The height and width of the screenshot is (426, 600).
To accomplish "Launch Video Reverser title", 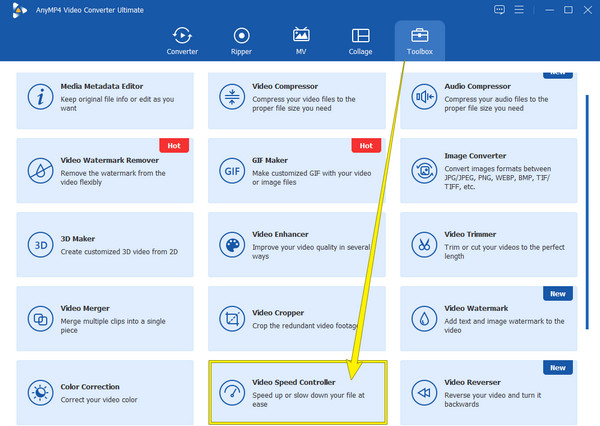I will (472, 382).
